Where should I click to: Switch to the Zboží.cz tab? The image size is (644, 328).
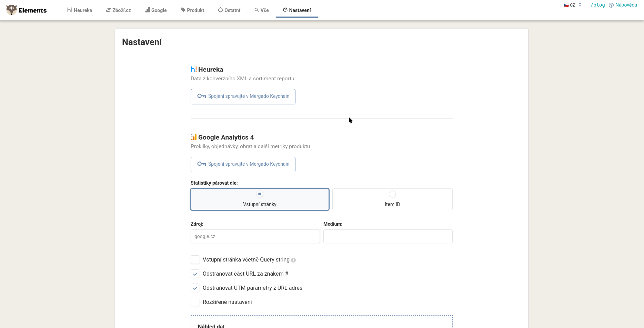coord(118,10)
